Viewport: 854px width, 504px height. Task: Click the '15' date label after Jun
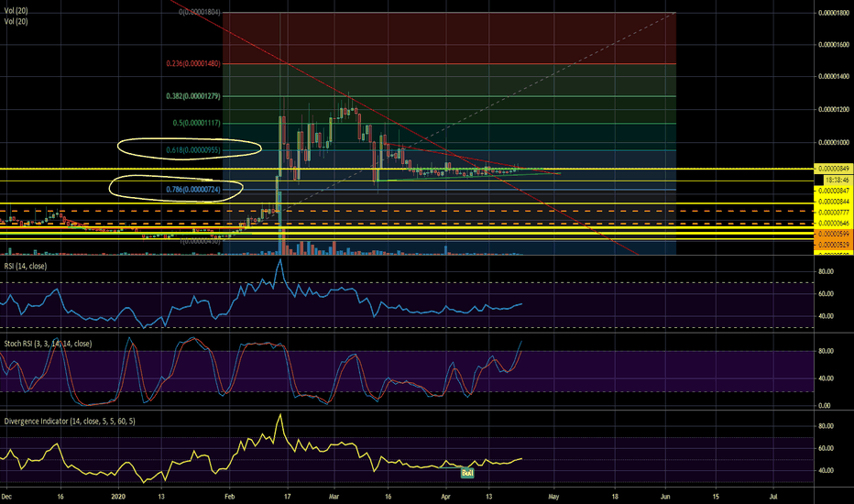(716, 497)
